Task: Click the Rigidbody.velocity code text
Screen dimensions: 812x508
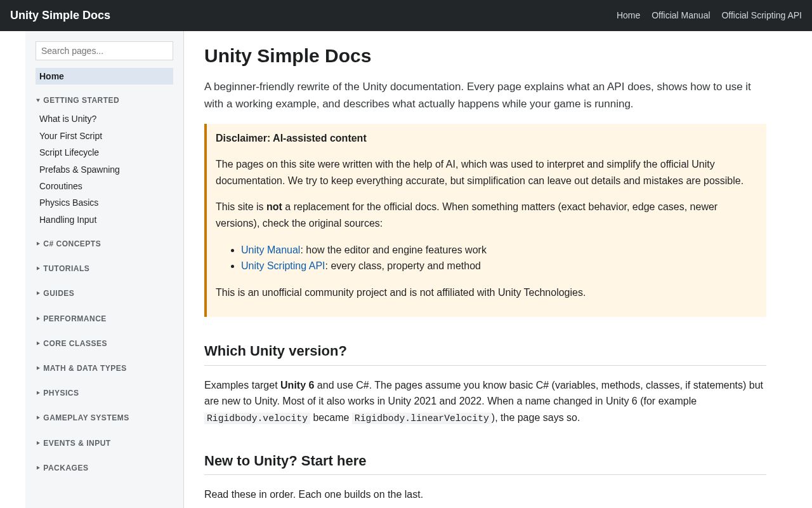Action: [x=257, y=418]
